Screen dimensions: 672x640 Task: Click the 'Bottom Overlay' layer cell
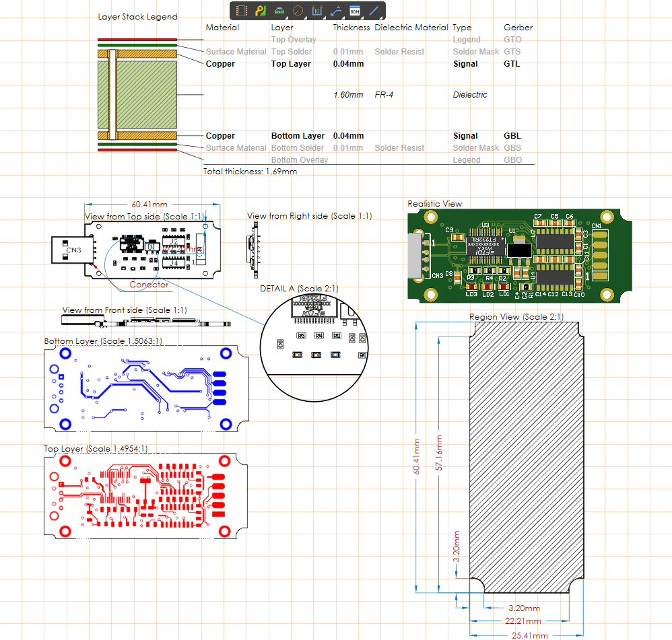click(x=300, y=159)
